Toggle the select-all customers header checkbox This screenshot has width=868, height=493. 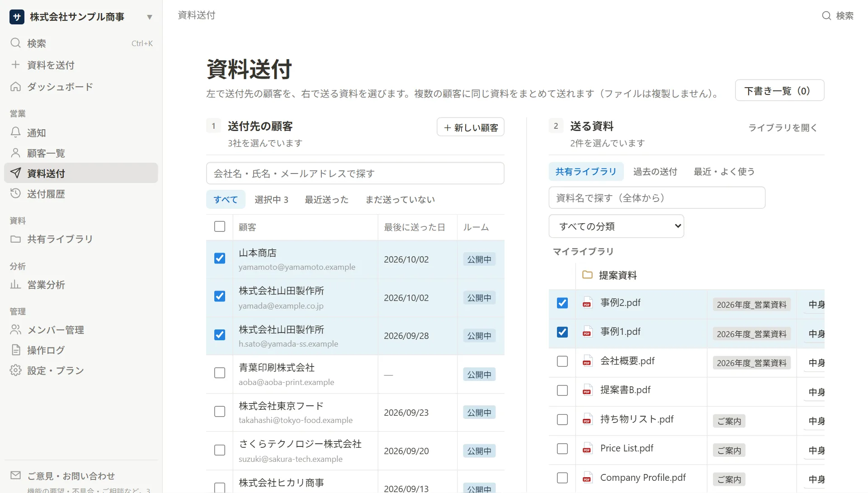point(220,226)
